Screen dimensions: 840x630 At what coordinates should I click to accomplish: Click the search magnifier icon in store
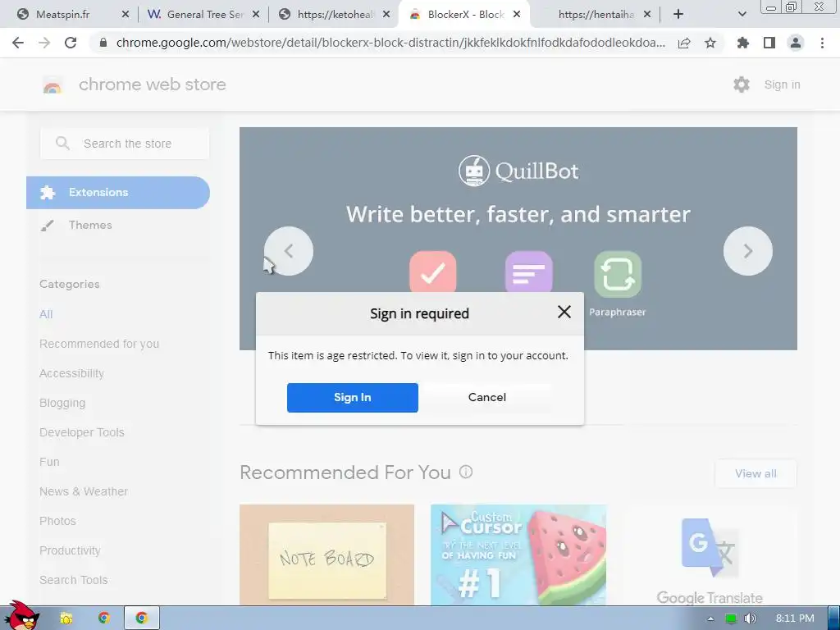coord(62,143)
